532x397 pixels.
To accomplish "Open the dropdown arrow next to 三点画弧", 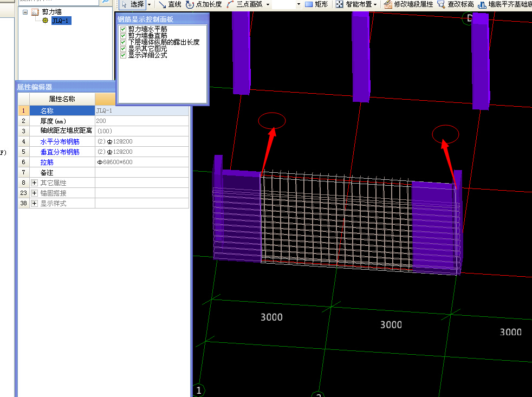I will tap(268, 4).
